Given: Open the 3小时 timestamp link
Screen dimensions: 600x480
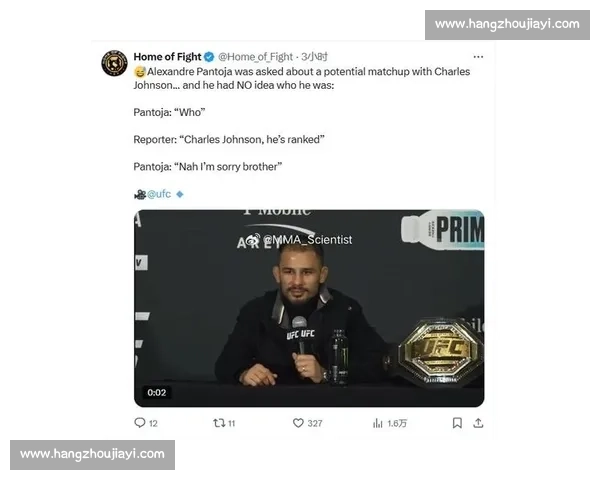Looking at the screenshot, I should pyautogui.click(x=314, y=57).
